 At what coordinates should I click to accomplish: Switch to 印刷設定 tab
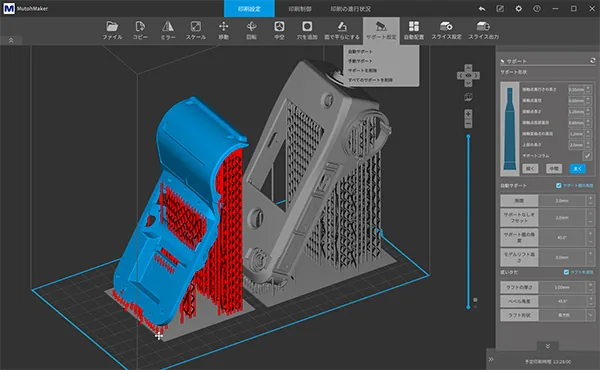click(x=249, y=8)
